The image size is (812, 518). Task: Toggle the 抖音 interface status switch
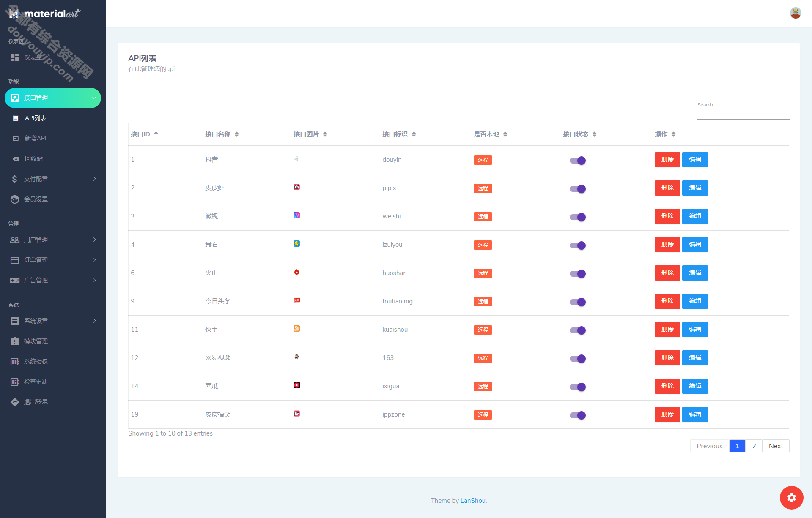pos(576,160)
